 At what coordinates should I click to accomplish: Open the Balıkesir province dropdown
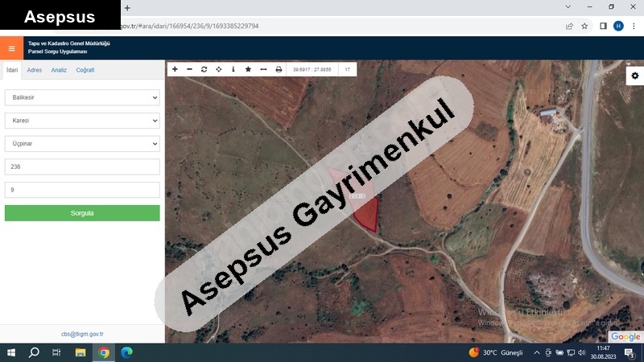[82, 97]
